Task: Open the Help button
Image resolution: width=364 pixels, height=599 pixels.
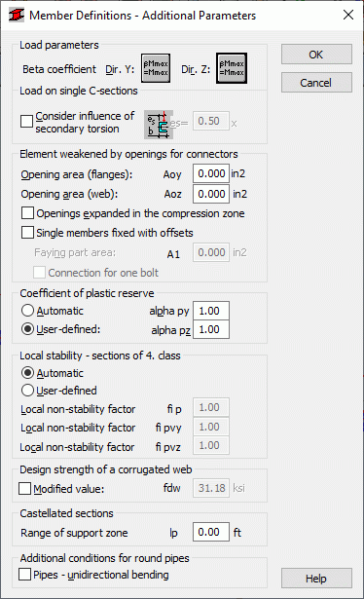Action: pyautogui.click(x=316, y=579)
